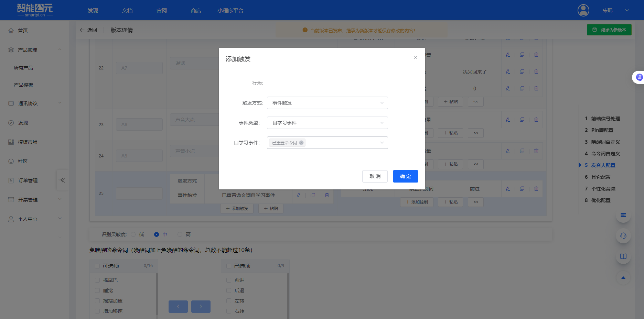
Task: Open the 文档 menu in top navigation
Action: tap(127, 10)
